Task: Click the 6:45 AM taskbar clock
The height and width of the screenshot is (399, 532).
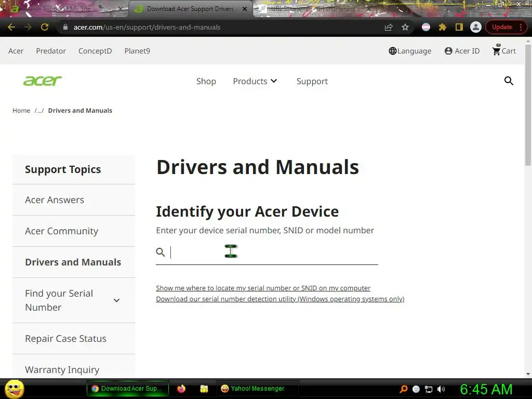Action: [486, 389]
